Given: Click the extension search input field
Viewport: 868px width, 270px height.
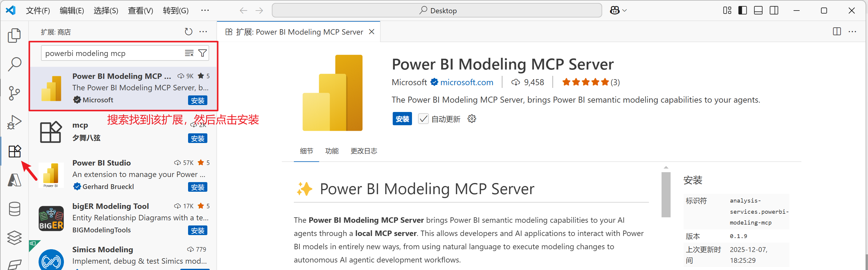Looking at the screenshot, I should click(x=113, y=53).
